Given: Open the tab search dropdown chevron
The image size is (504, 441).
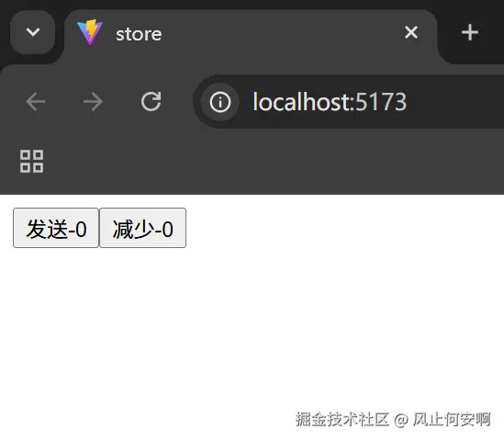Looking at the screenshot, I should coord(33,32).
